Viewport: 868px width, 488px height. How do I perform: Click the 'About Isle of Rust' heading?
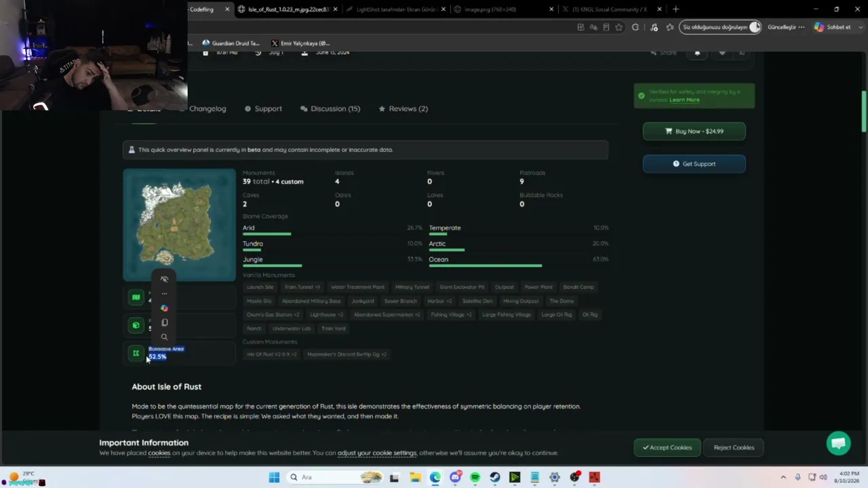pyautogui.click(x=167, y=386)
